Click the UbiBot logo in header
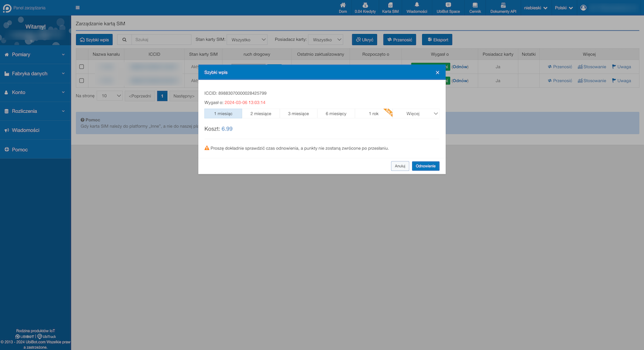The height and width of the screenshot is (350, 644). pyautogui.click(x=7, y=8)
